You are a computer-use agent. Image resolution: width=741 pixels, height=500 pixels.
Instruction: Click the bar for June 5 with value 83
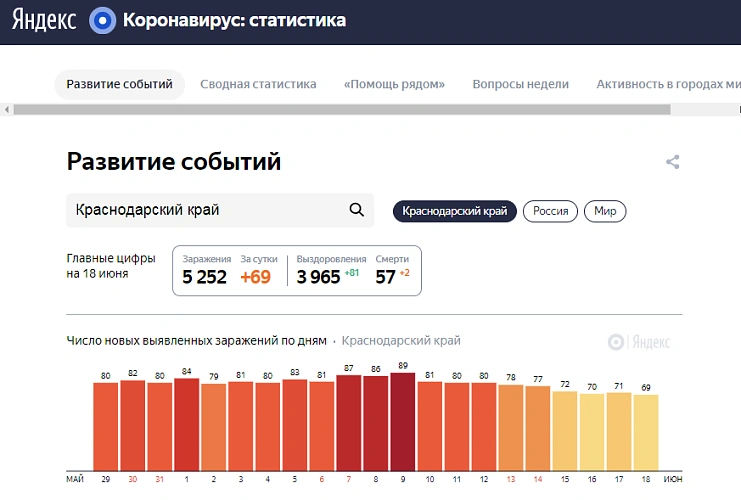click(x=295, y=425)
